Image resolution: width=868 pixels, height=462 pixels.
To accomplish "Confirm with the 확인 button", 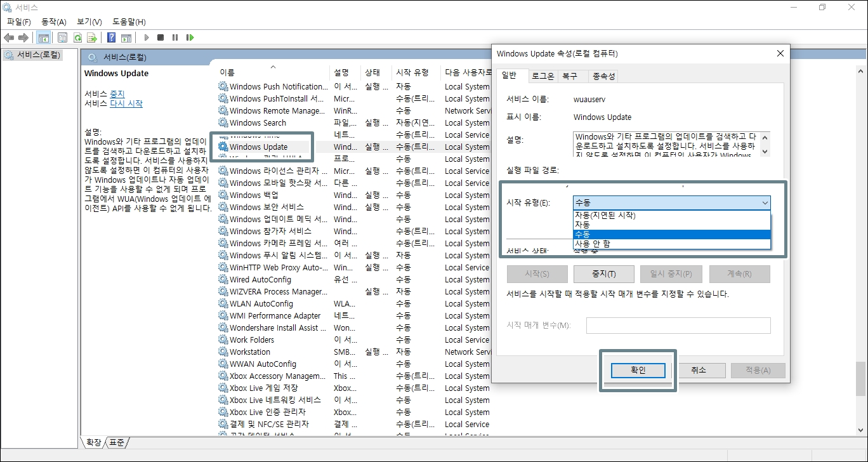I will coord(638,370).
